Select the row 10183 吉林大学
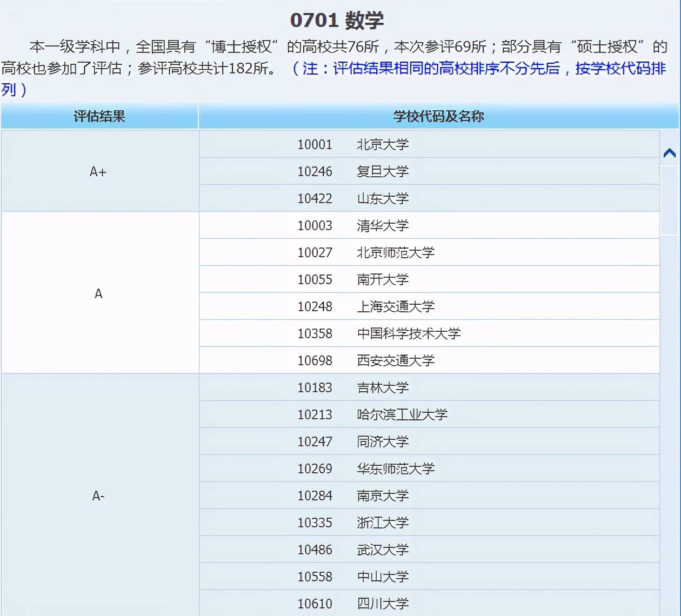The width and height of the screenshot is (681, 616). click(430, 387)
